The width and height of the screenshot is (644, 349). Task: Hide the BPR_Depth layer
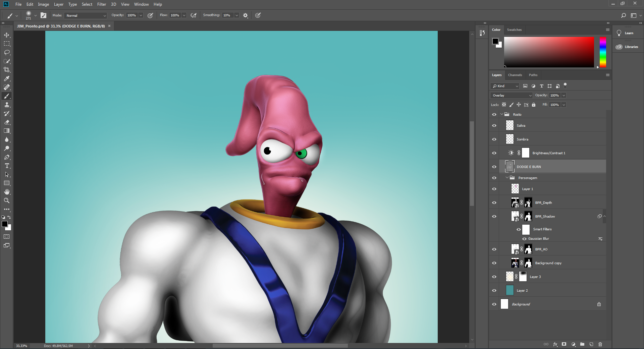point(494,202)
